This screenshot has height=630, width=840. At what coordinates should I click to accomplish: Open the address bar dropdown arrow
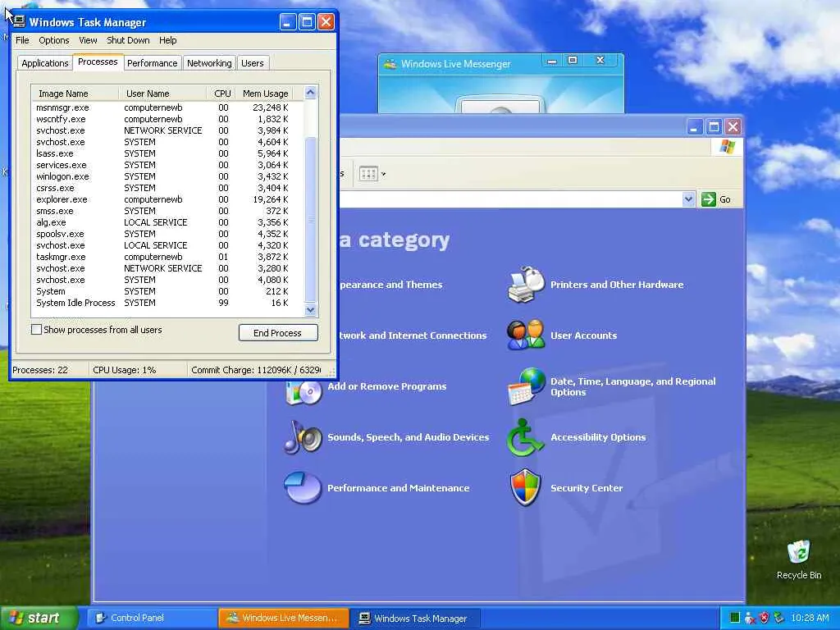pyautogui.click(x=688, y=199)
